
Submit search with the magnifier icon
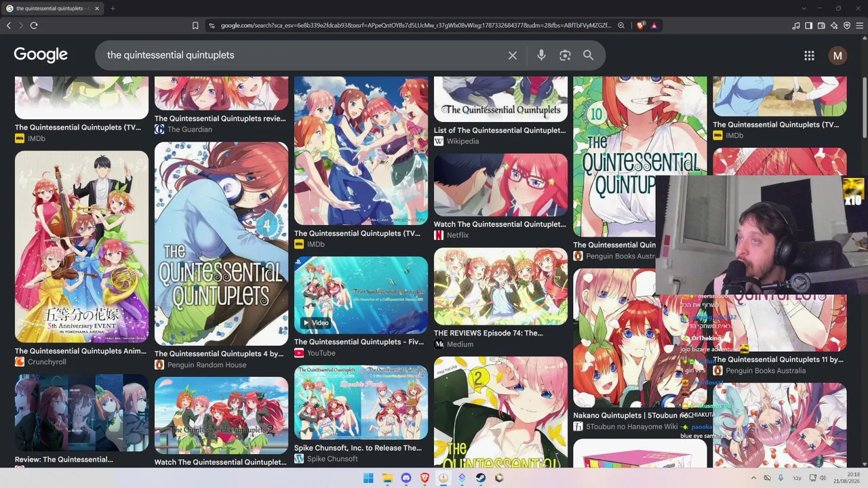point(588,55)
